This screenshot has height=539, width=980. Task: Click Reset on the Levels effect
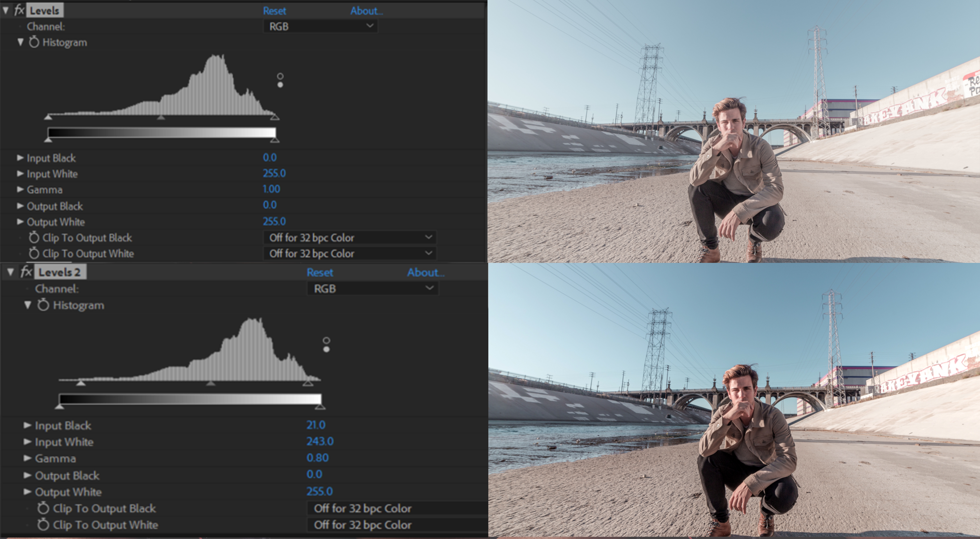[275, 11]
